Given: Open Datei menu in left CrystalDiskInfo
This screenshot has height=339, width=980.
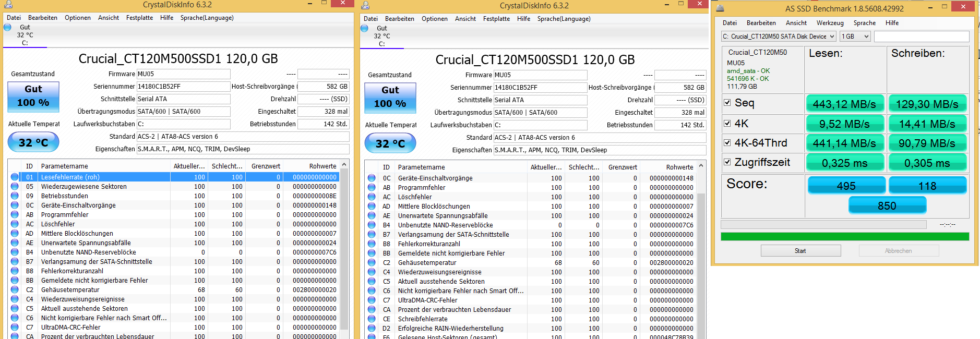Looking at the screenshot, I should pyautogui.click(x=14, y=18).
